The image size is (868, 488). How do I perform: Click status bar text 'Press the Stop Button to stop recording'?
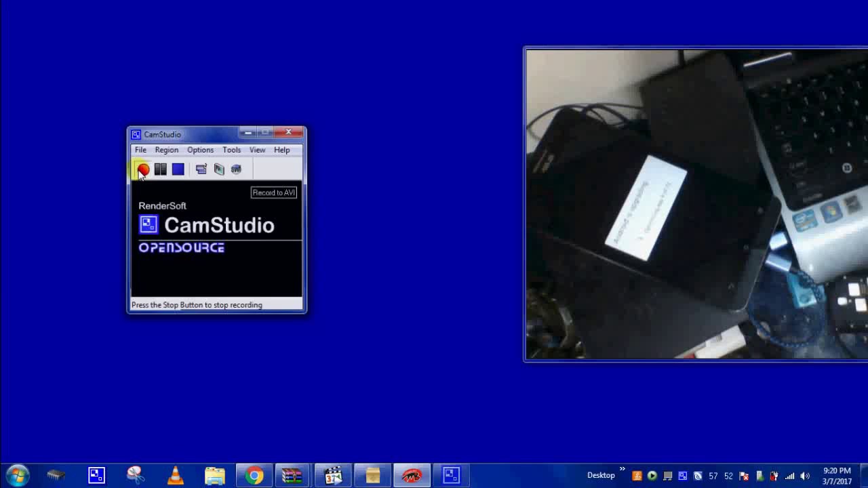(197, 305)
